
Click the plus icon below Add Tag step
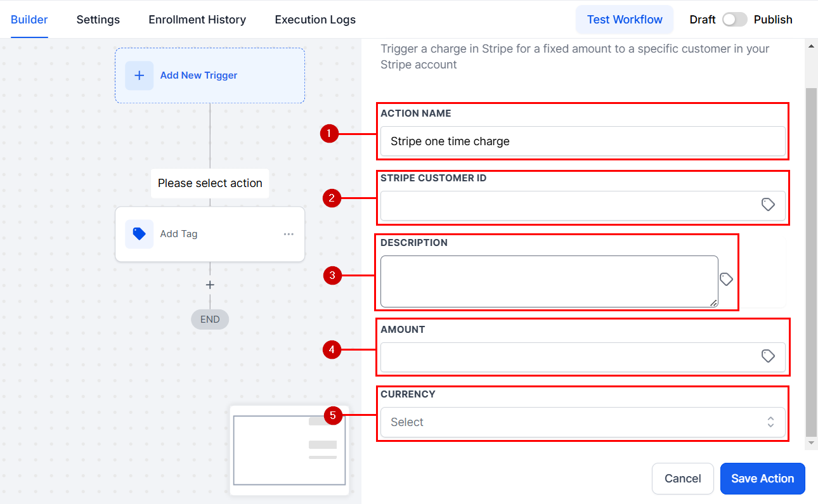210,285
